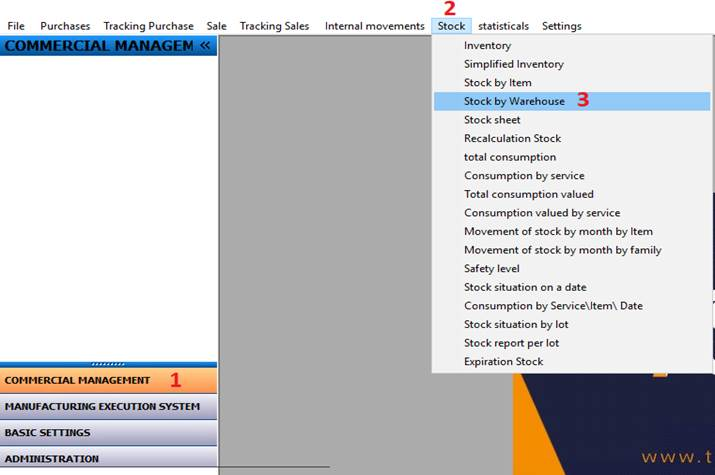Viewport: 715px width, 475px height.
Task: Switch to Commercial Management module
Action: (x=108, y=380)
